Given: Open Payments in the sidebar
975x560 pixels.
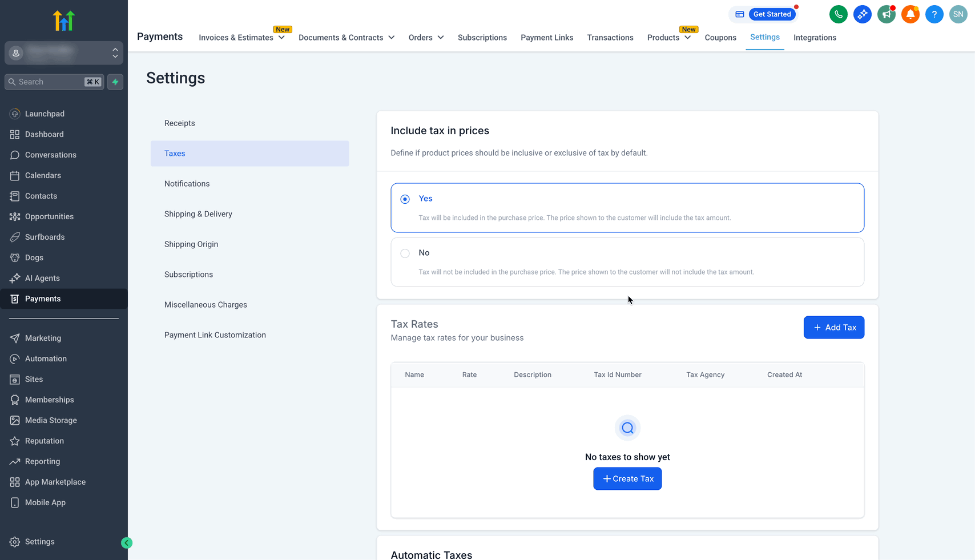Looking at the screenshot, I should pyautogui.click(x=64, y=299).
